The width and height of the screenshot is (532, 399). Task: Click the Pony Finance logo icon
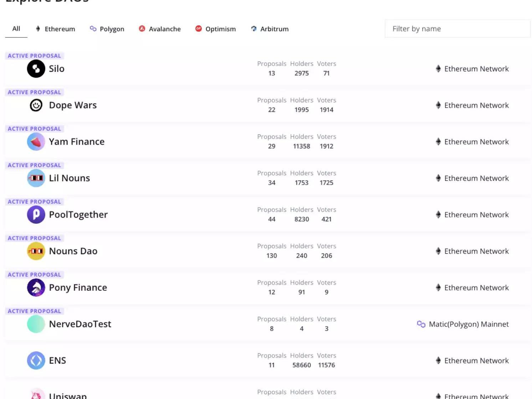click(x=36, y=287)
